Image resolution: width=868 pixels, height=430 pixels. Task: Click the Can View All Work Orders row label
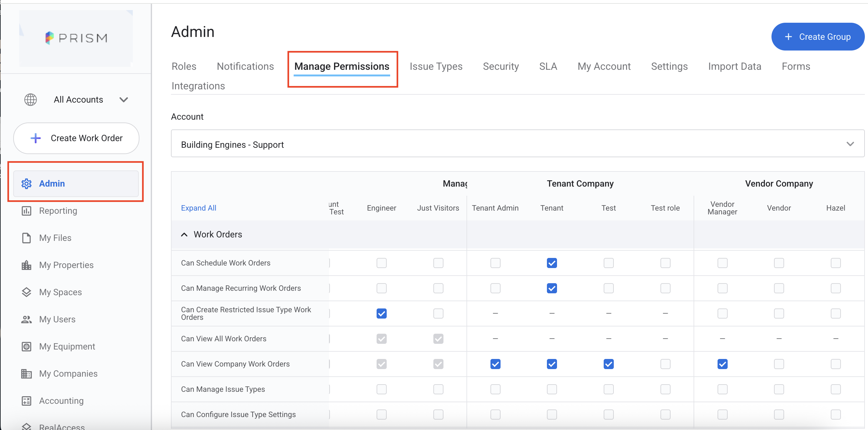tap(223, 339)
